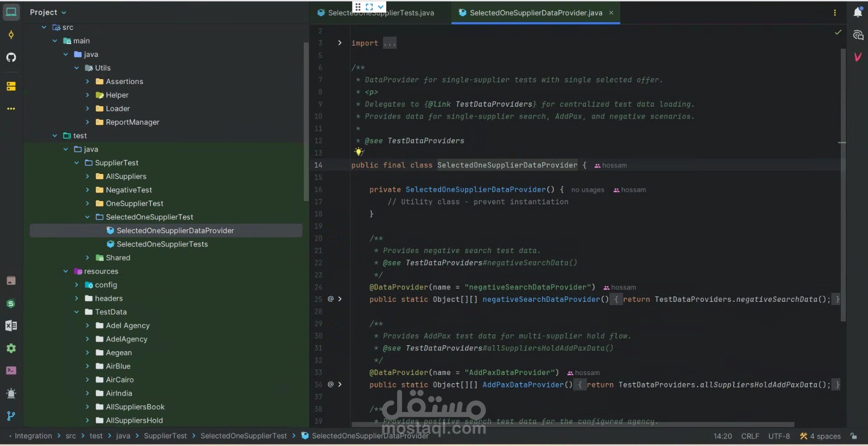The height and width of the screenshot is (446, 868).
Task: Switch to SelectedOneSupplierDataProvider.java tab
Action: (535, 12)
